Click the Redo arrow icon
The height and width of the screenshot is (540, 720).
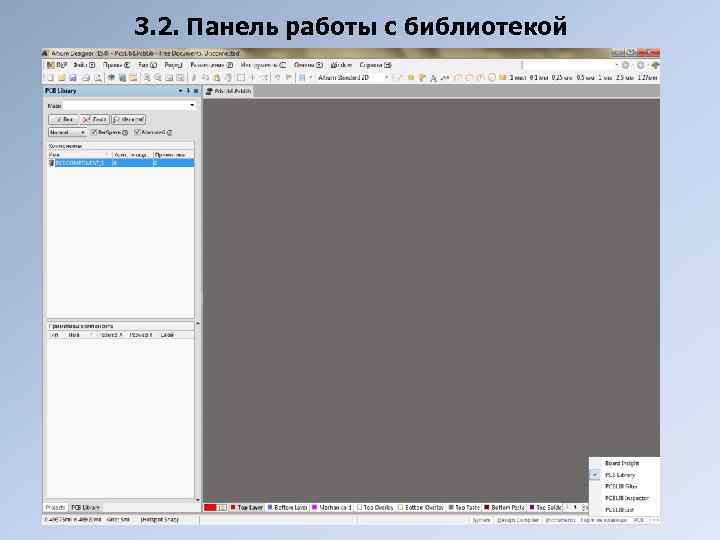tap(288, 78)
